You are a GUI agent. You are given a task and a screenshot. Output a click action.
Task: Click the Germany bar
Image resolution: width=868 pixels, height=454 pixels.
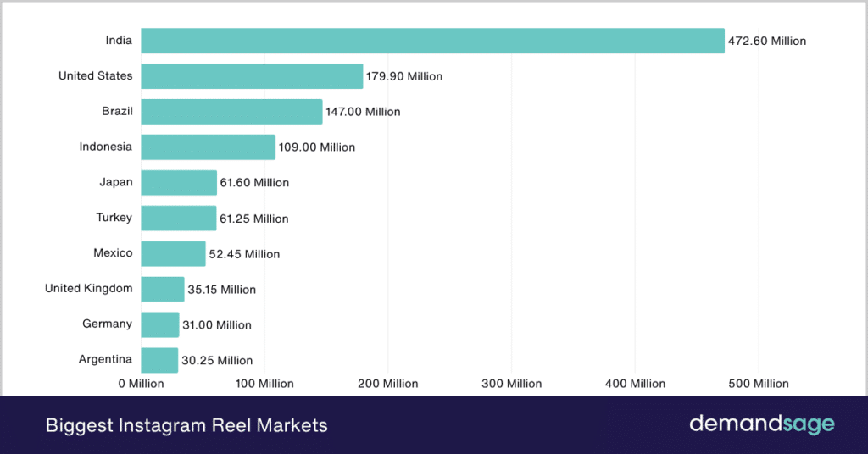coord(160,324)
